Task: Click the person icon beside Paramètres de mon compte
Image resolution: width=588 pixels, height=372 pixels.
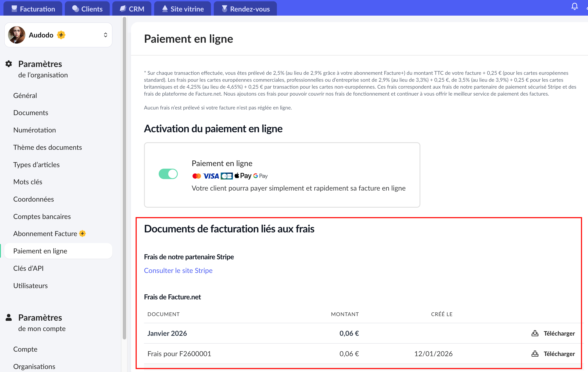Action: click(9, 317)
